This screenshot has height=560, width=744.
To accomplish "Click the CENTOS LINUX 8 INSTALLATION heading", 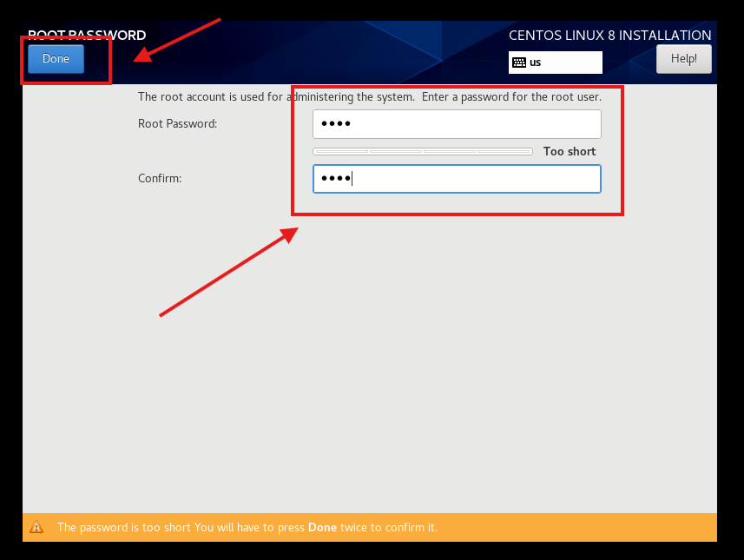I will click(x=609, y=36).
